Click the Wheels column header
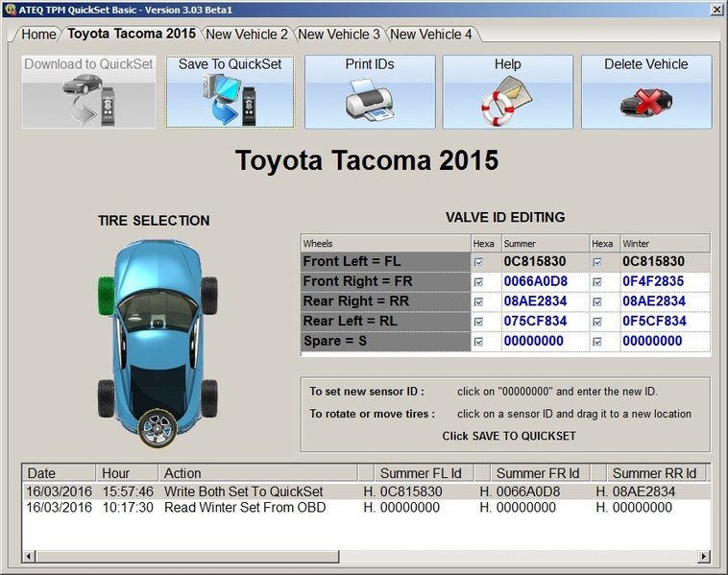 click(x=385, y=243)
